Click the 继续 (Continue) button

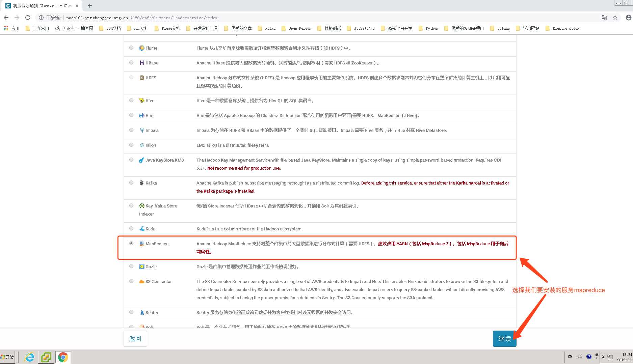click(x=504, y=338)
